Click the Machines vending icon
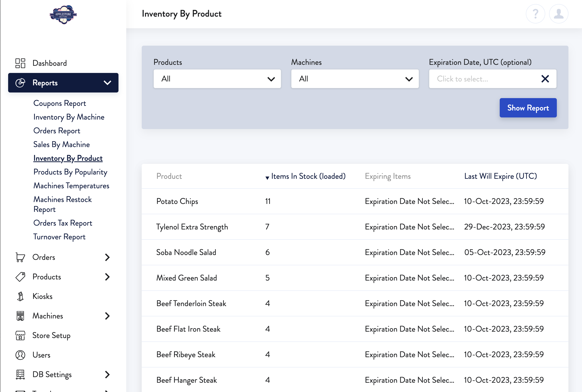 click(20, 316)
